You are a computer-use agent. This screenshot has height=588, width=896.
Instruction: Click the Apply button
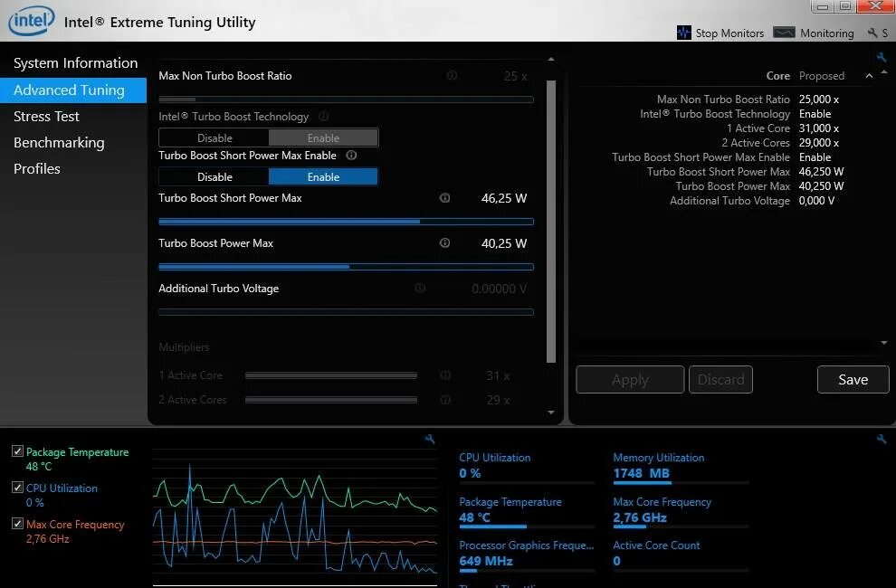click(x=630, y=379)
